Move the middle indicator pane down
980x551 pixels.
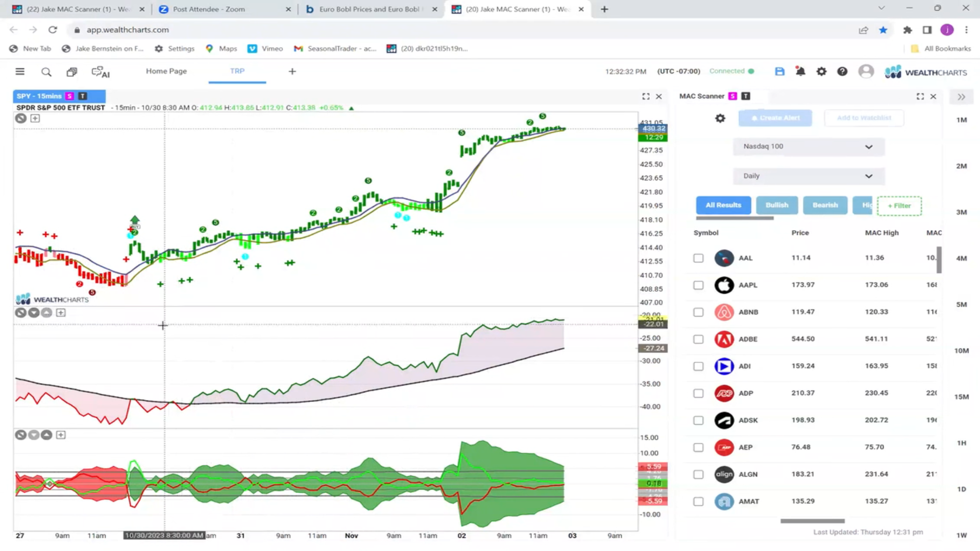(34, 313)
